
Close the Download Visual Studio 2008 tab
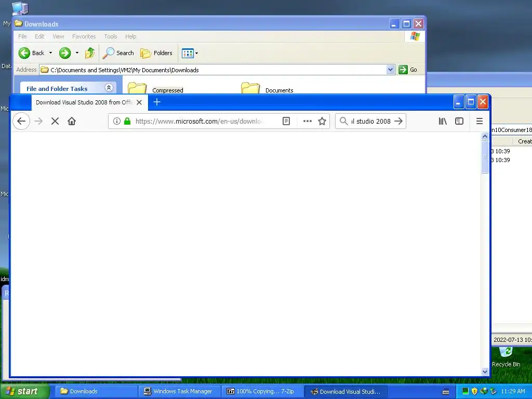coord(139,102)
